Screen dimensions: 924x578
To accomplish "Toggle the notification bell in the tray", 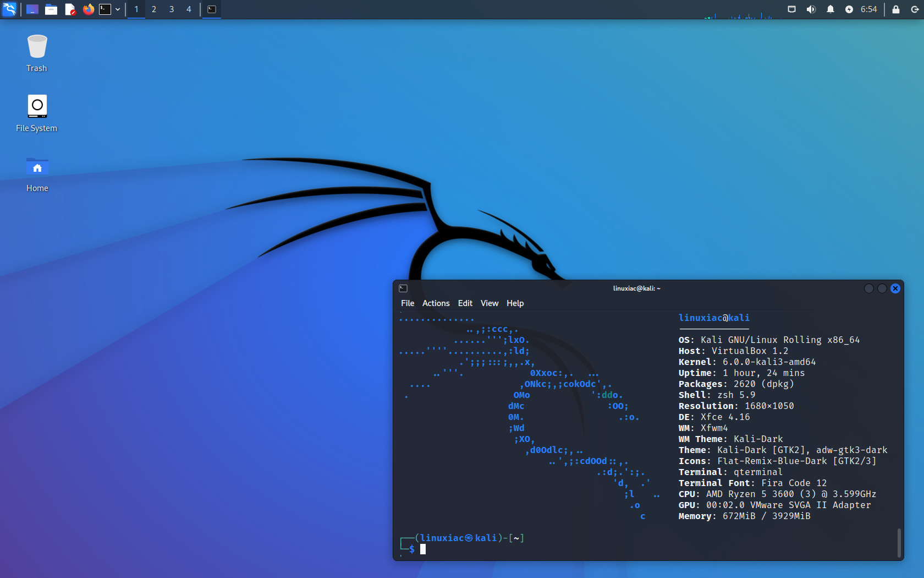I will (x=829, y=9).
